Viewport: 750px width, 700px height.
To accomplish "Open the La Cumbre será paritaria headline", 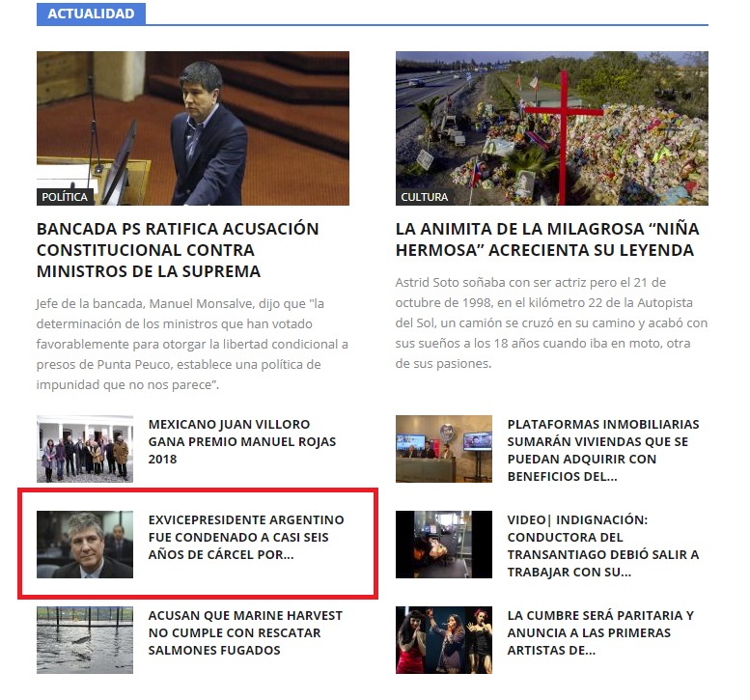I will pos(600,632).
